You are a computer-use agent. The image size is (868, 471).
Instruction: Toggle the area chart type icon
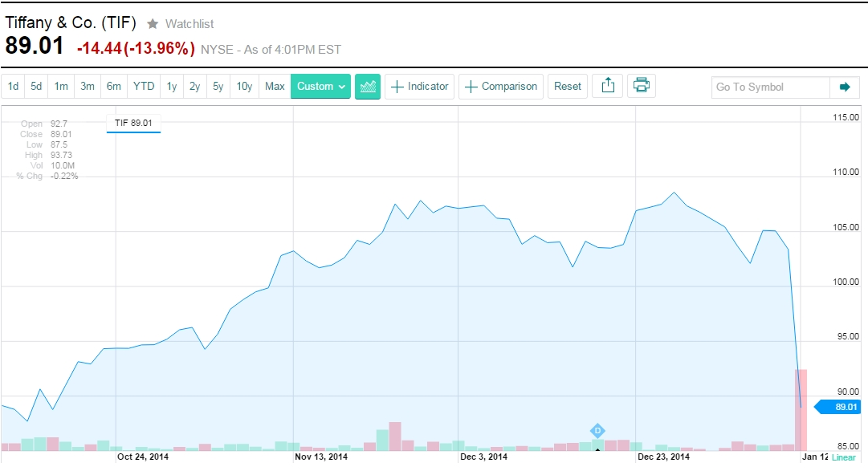(x=368, y=87)
